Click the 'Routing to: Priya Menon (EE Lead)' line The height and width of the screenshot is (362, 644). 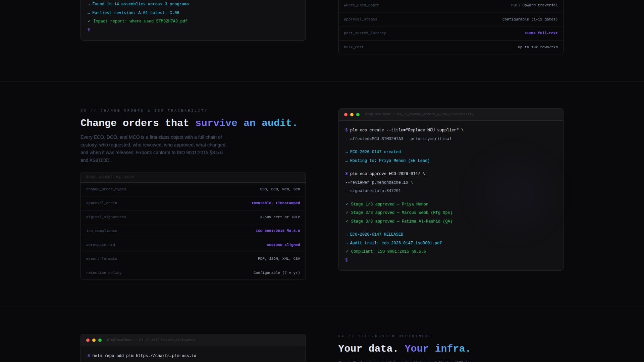[x=387, y=161]
